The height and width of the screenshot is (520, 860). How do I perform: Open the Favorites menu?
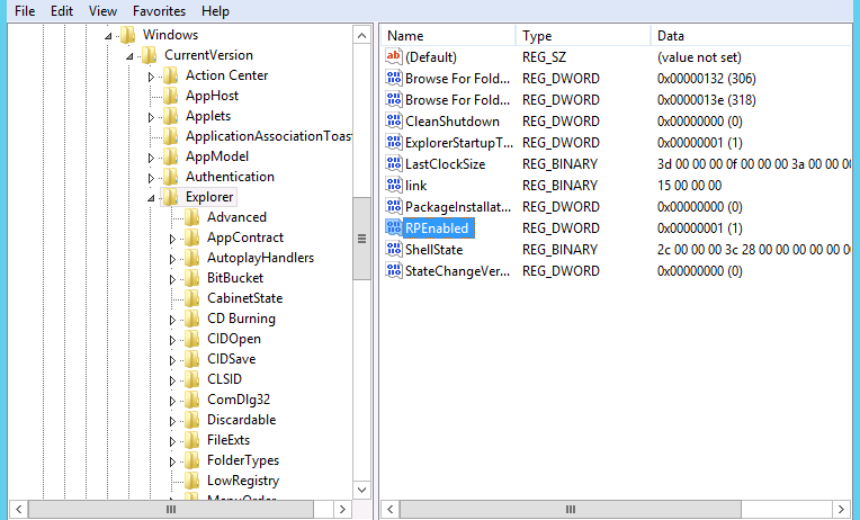coord(159,11)
